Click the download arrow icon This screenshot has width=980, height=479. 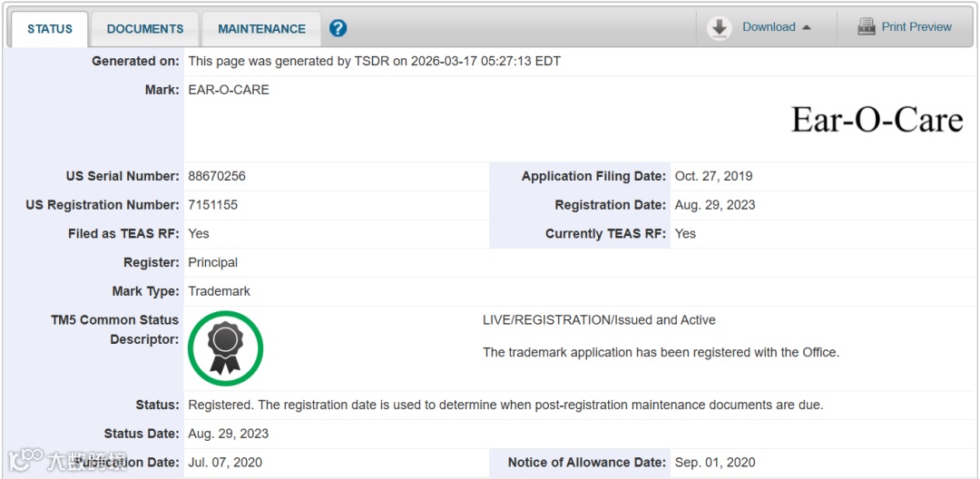click(720, 28)
